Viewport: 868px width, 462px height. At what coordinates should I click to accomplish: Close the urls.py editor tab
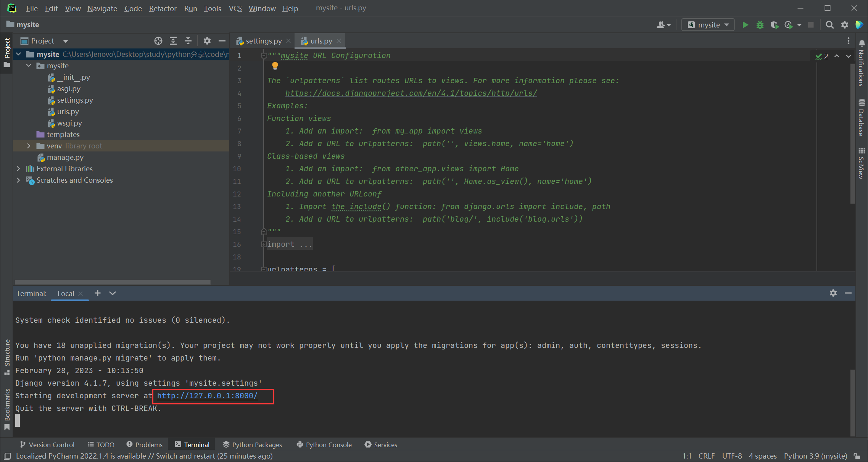pyautogui.click(x=339, y=41)
